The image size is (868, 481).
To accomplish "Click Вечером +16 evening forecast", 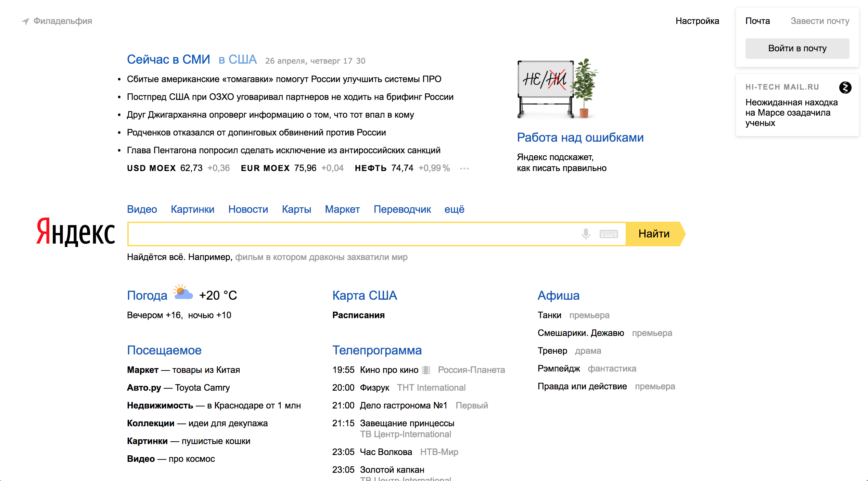I will coord(155,315).
